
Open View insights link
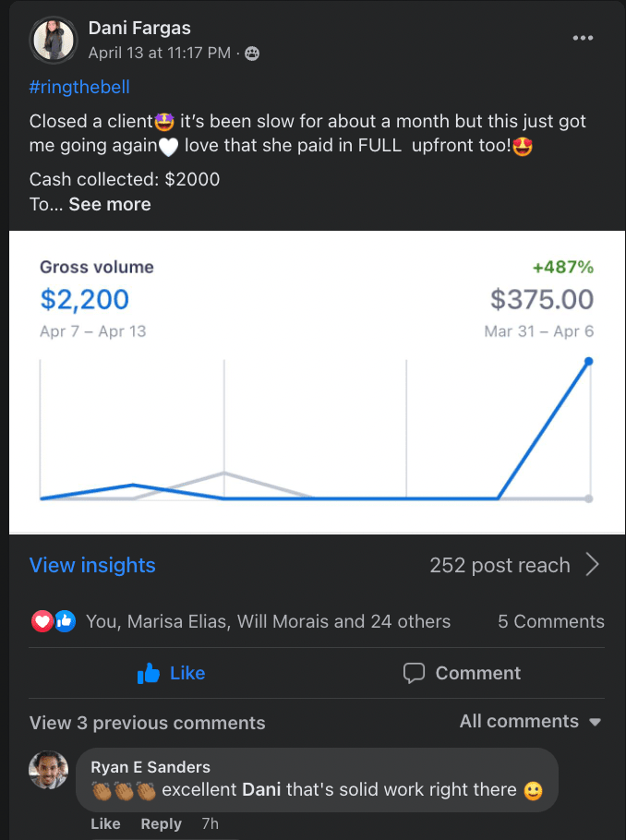[x=92, y=565]
